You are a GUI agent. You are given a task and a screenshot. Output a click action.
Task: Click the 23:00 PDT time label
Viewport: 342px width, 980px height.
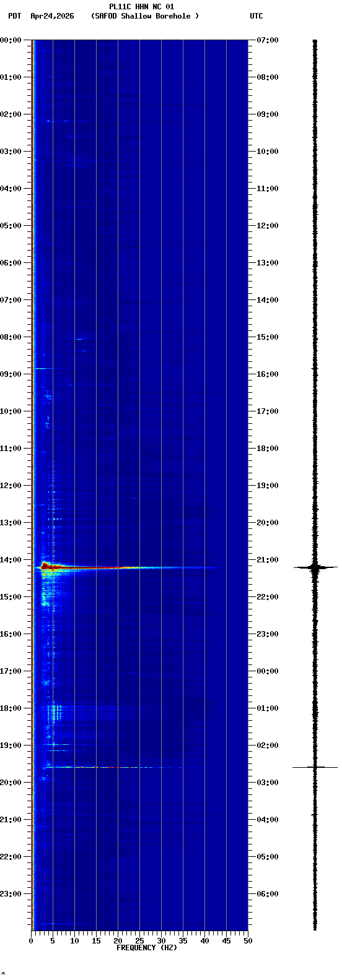click(x=11, y=893)
